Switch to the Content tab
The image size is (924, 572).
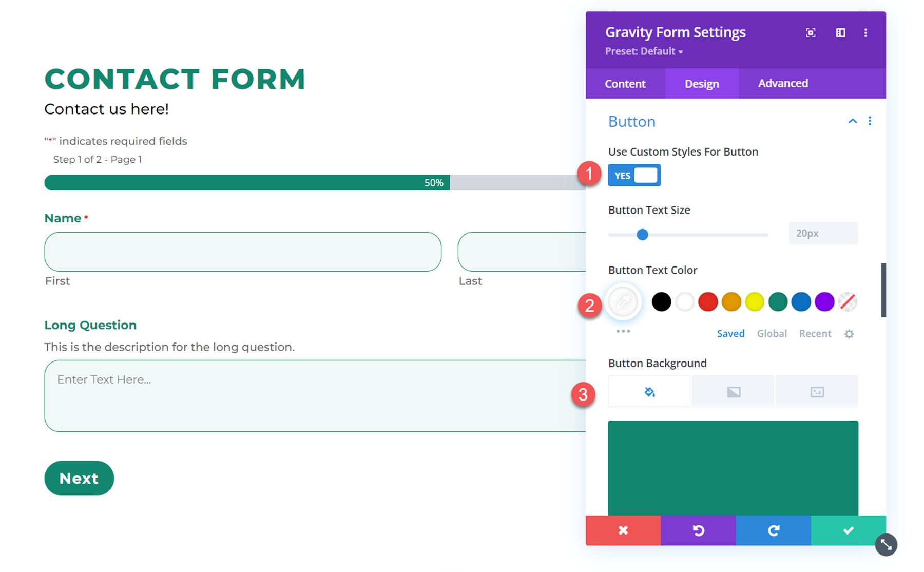pyautogui.click(x=625, y=83)
